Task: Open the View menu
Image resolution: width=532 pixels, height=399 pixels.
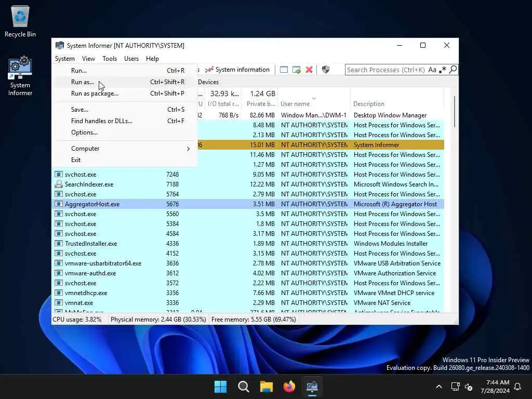Action: click(x=88, y=59)
